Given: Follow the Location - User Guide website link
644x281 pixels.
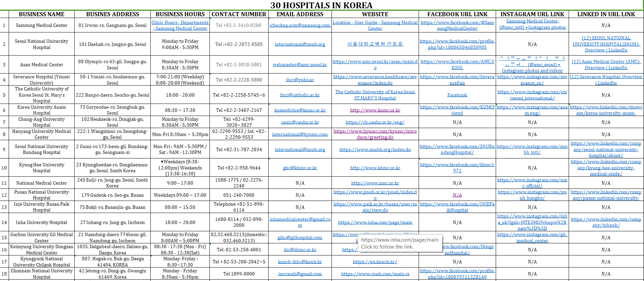Looking at the screenshot, I should (x=375, y=25).
